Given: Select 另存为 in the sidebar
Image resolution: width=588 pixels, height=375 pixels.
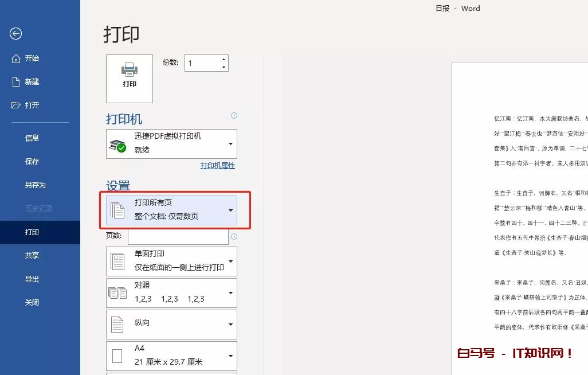Looking at the screenshot, I should point(35,185).
